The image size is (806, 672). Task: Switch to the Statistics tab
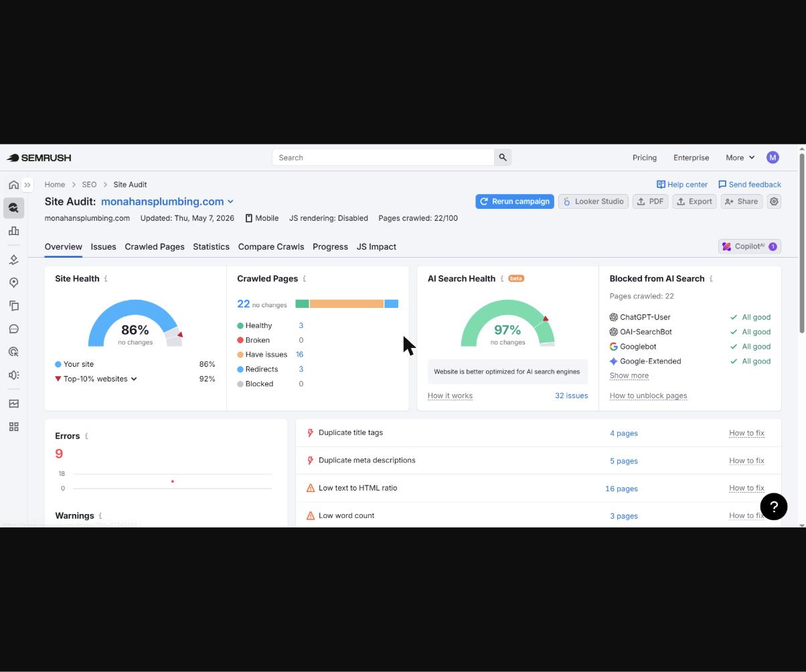tap(211, 247)
